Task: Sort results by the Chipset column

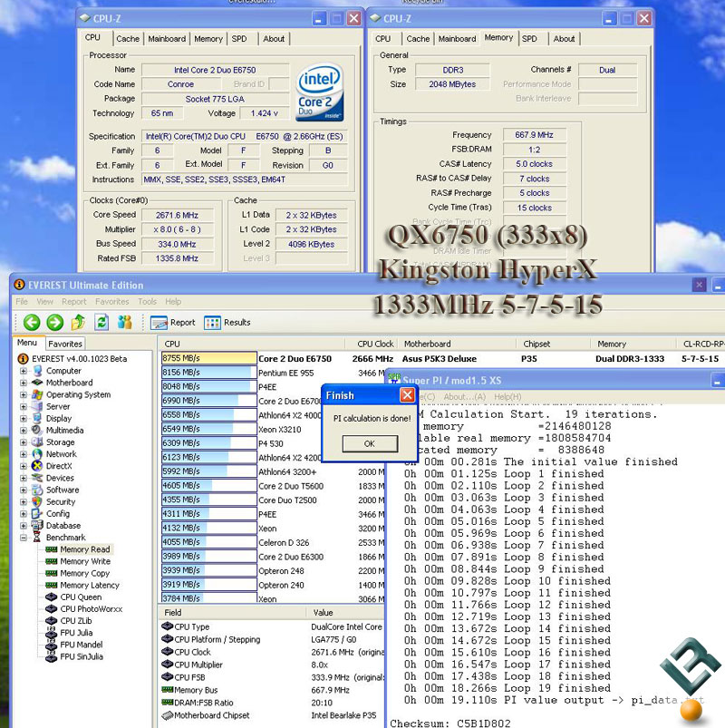Action: [552, 344]
